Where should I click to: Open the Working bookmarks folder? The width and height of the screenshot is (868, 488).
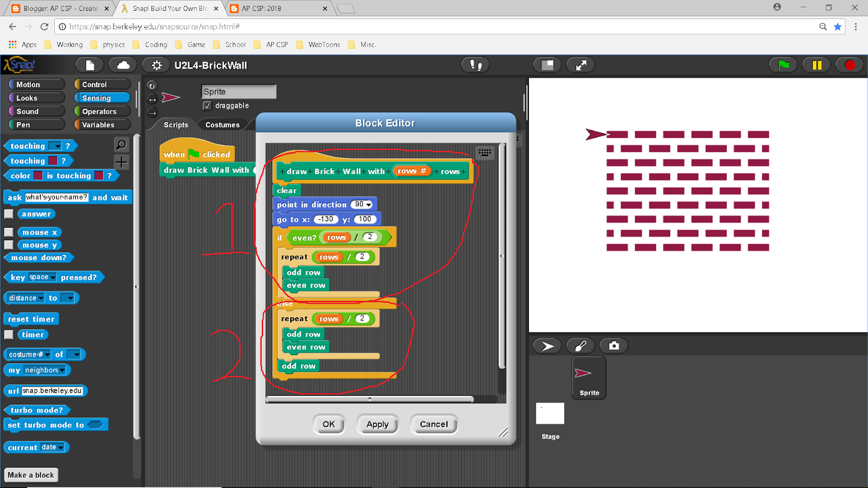pyautogui.click(x=63, y=44)
